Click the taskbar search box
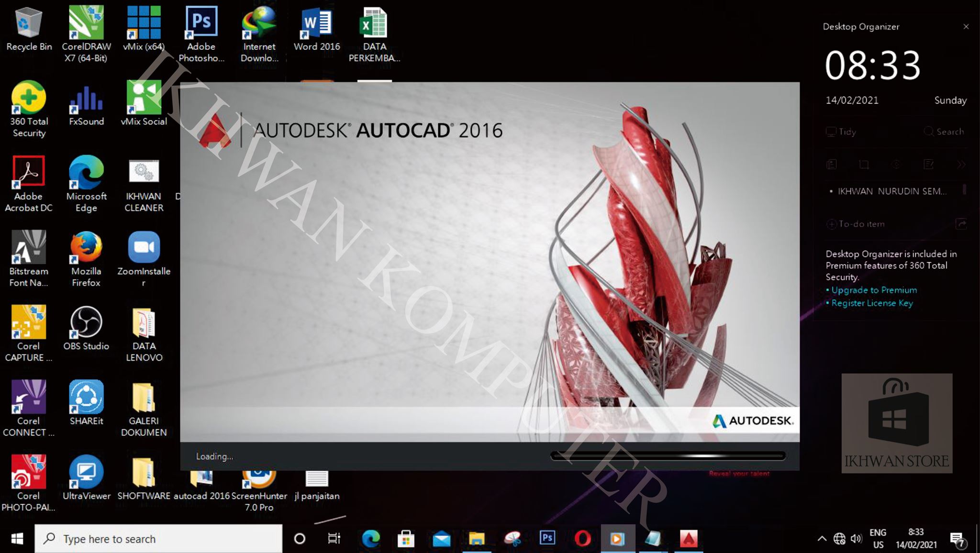The height and width of the screenshot is (553, 980). pos(158,539)
